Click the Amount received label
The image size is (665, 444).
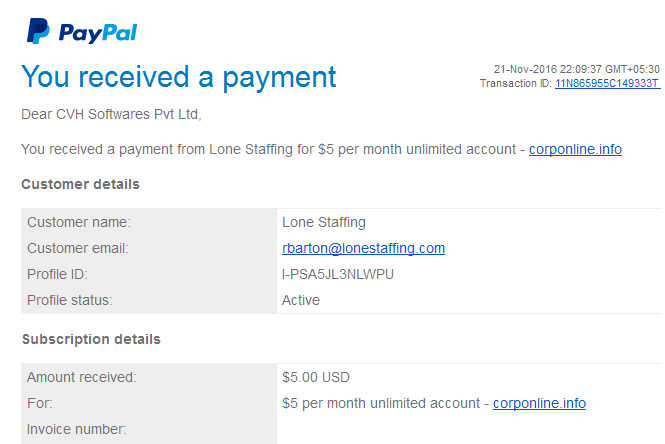point(81,377)
